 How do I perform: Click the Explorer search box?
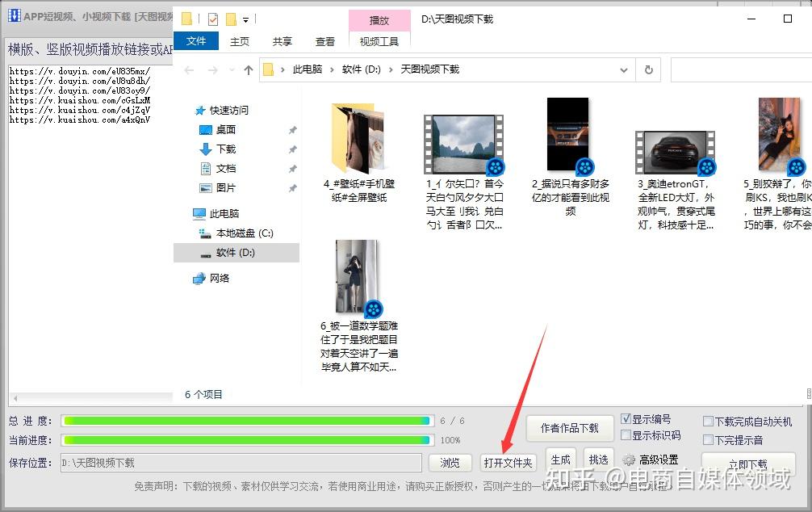coord(741,70)
